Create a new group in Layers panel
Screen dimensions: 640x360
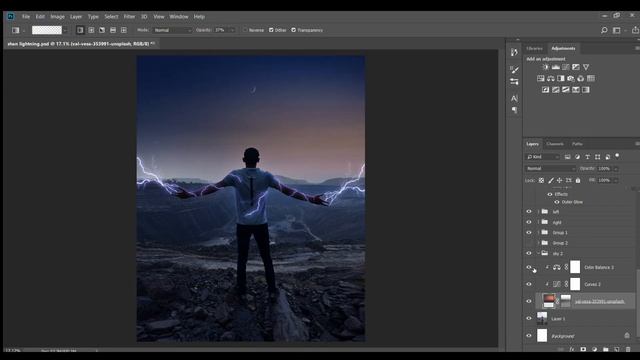[x=606, y=349]
